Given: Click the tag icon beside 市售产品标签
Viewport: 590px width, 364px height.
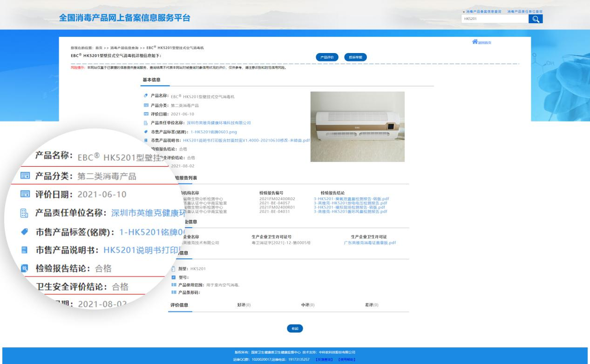Looking at the screenshot, I should click(x=146, y=132).
